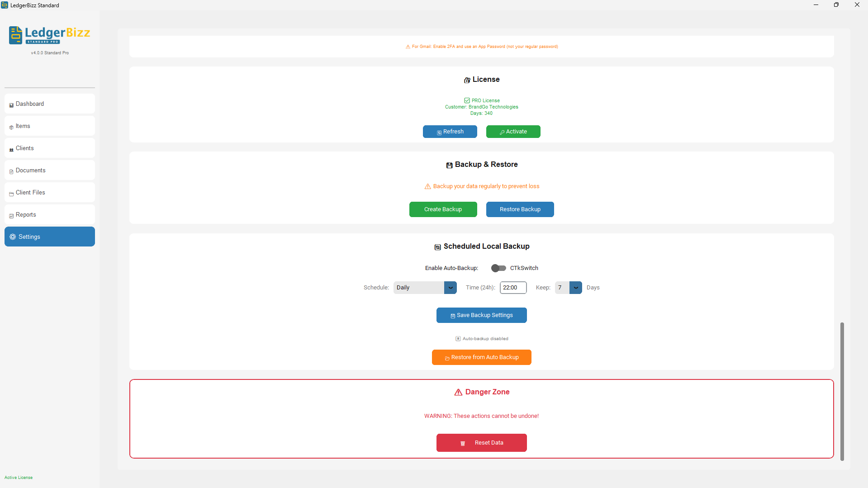
Task: Click the Customer: BrandGo Technologies text
Action: pyautogui.click(x=481, y=107)
